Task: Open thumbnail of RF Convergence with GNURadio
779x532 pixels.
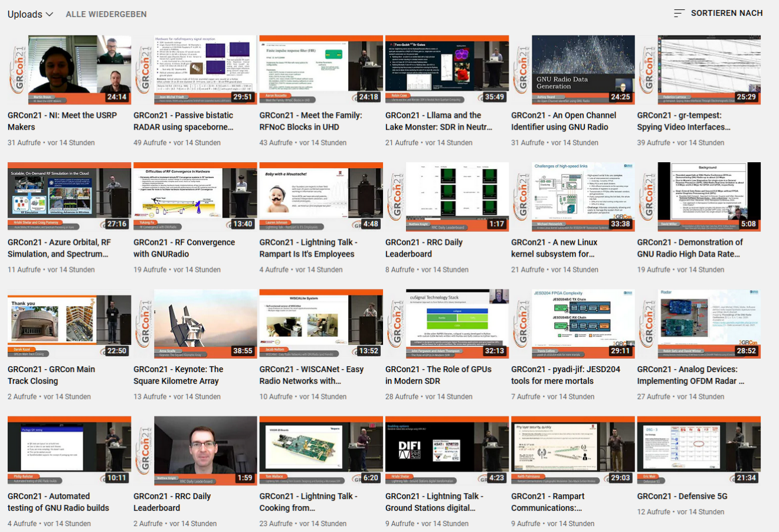Action: [195, 196]
